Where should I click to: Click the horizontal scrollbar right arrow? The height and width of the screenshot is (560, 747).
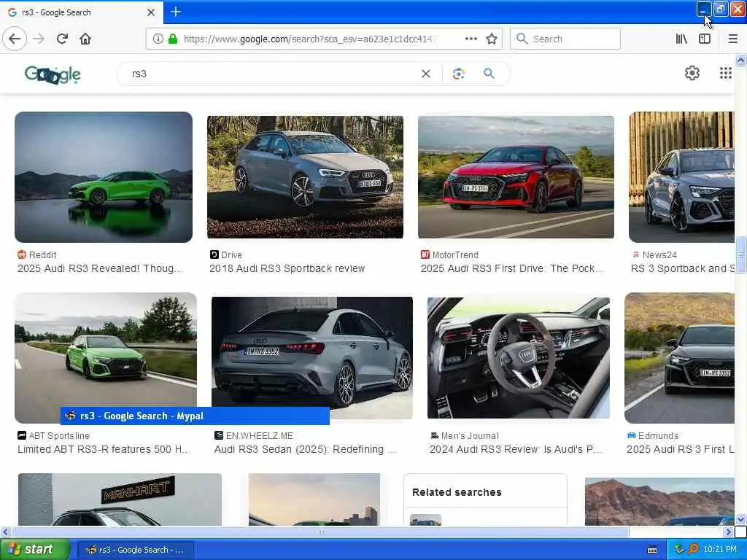(x=729, y=532)
